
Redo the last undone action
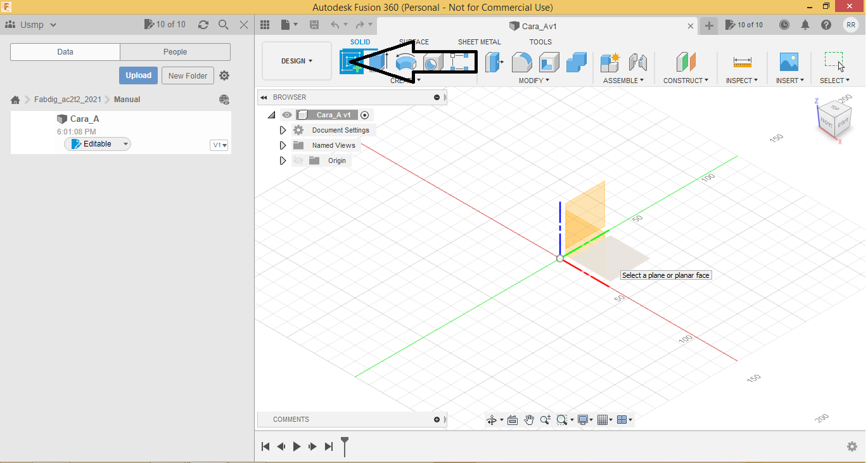pos(360,25)
